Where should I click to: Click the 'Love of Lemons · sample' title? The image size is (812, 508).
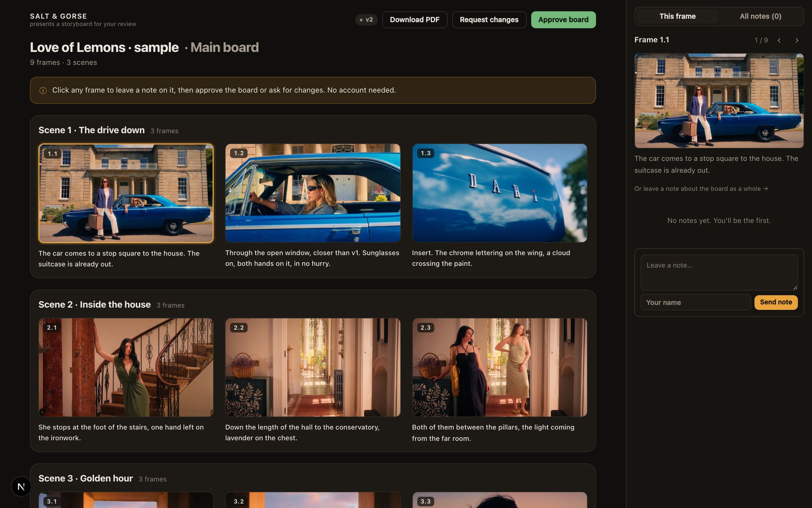tap(104, 48)
